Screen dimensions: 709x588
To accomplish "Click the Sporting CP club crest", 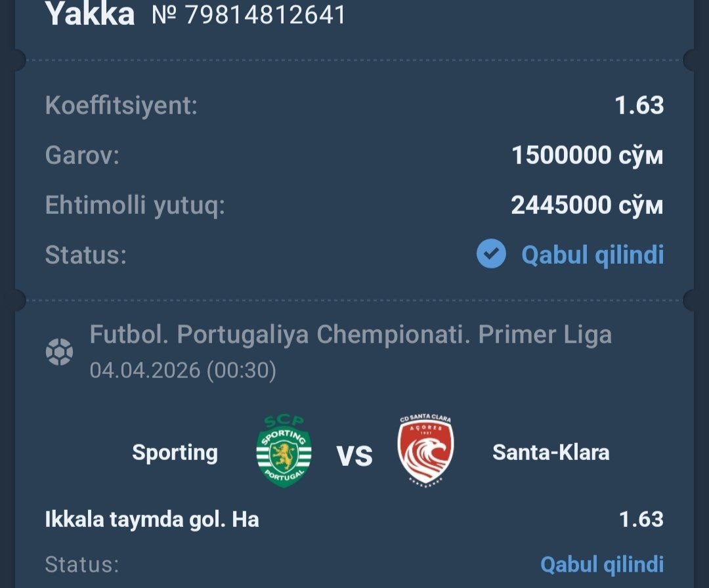I will click(284, 451).
